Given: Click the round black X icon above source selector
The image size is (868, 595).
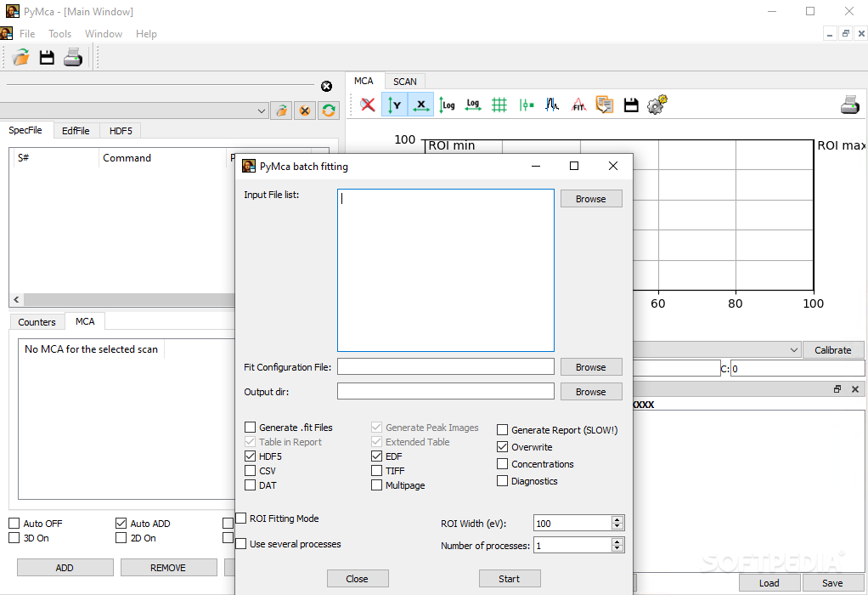Looking at the screenshot, I should click(x=327, y=87).
